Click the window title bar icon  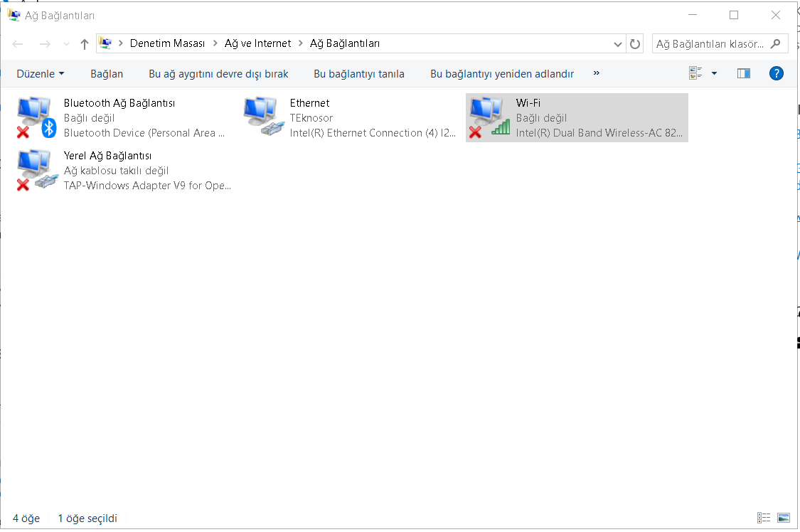(14, 16)
